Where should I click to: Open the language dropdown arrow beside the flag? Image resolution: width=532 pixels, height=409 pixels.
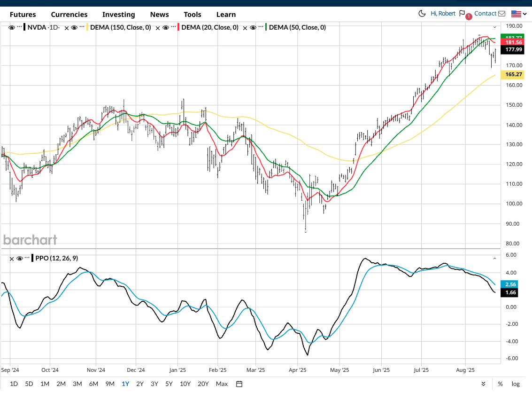[525, 14]
